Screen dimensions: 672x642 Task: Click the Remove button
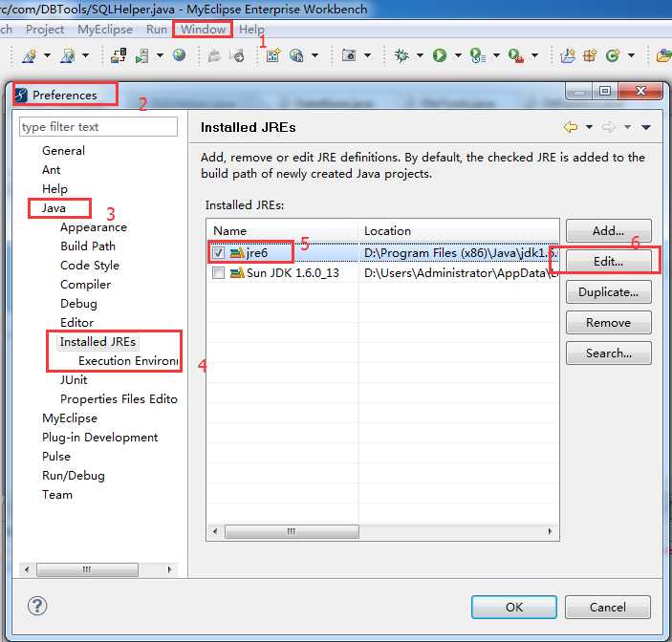pos(609,323)
